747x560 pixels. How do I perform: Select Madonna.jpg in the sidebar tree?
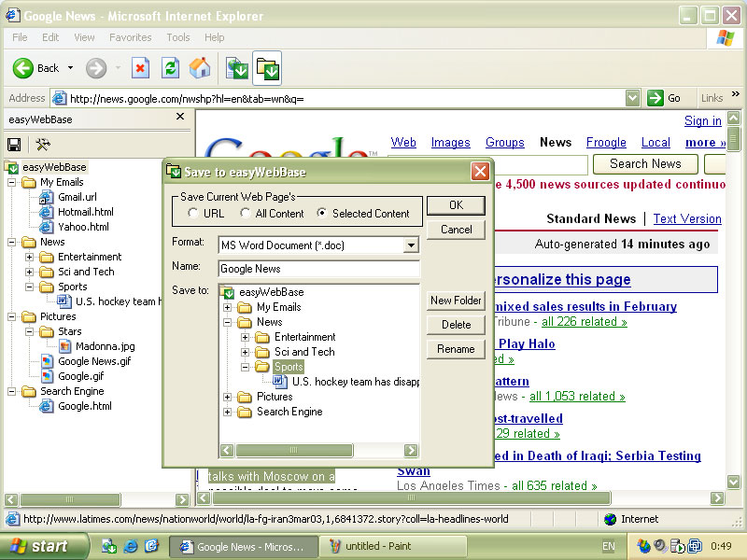pyautogui.click(x=106, y=346)
